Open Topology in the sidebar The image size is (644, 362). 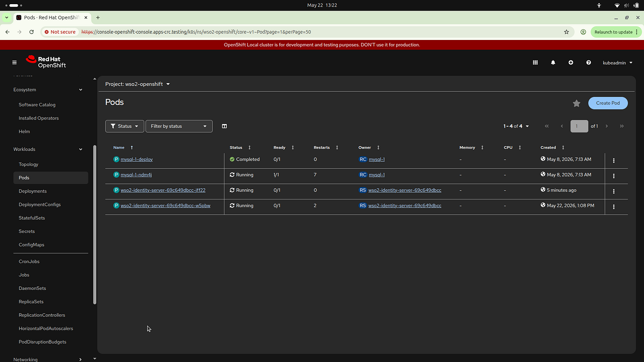coord(29,164)
